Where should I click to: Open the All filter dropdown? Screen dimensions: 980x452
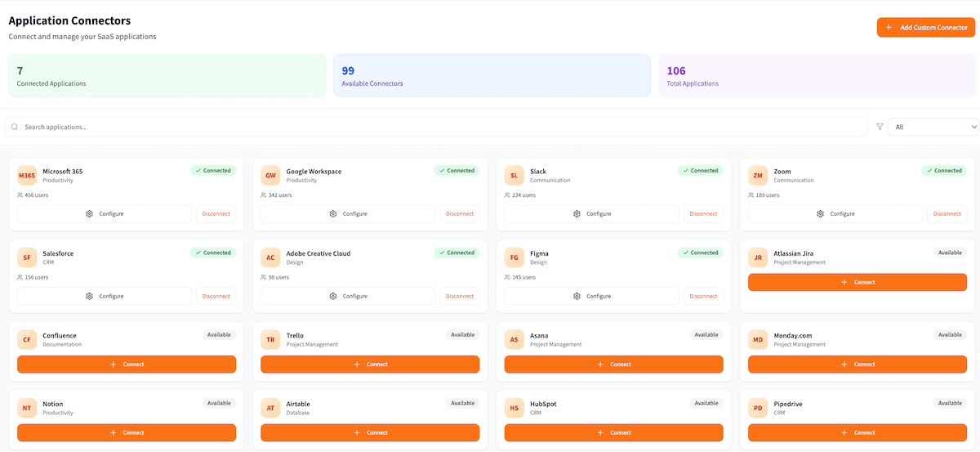click(933, 127)
